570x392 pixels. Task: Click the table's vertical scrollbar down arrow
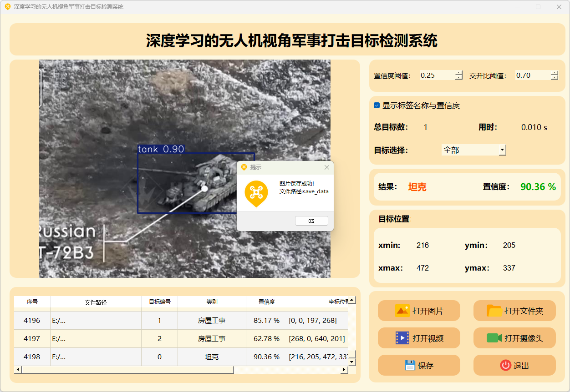click(x=351, y=362)
